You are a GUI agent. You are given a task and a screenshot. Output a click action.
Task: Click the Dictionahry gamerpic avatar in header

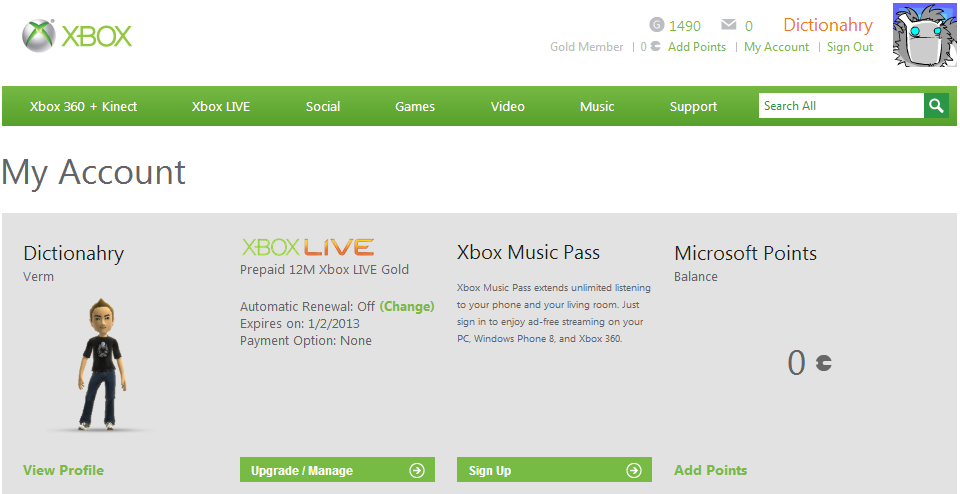pyautogui.click(x=925, y=36)
